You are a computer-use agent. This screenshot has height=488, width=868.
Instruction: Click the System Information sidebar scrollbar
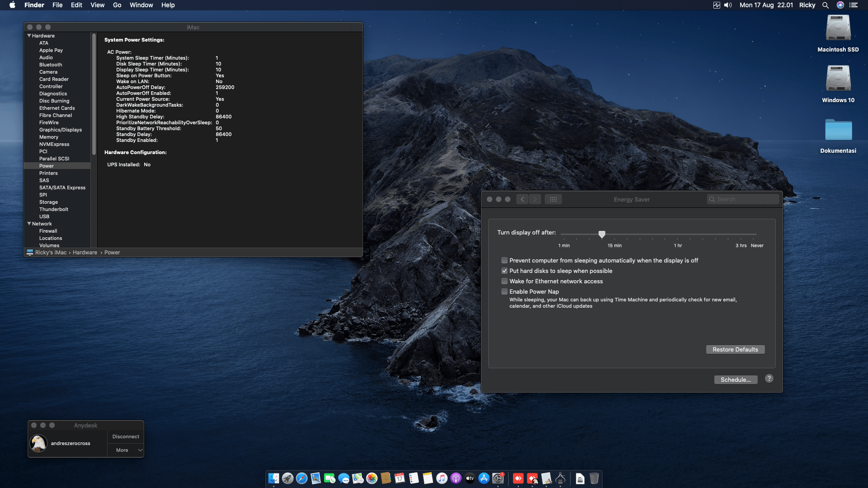94,94
